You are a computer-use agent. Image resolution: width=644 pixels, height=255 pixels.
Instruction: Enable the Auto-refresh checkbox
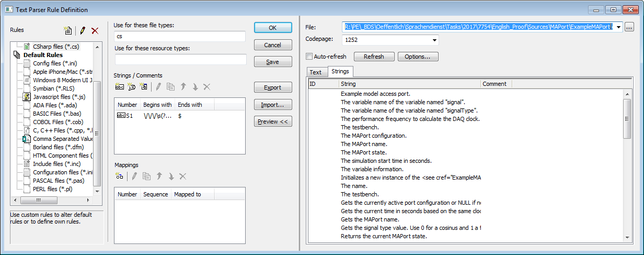tap(309, 57)
